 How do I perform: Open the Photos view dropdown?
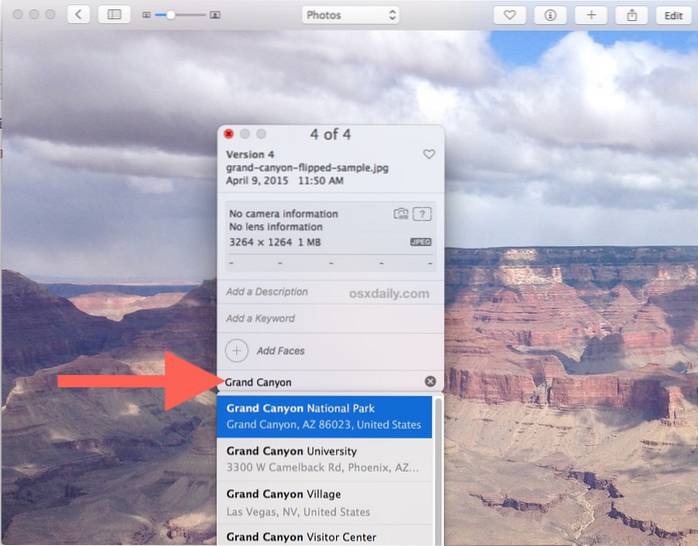click(350, 15)
